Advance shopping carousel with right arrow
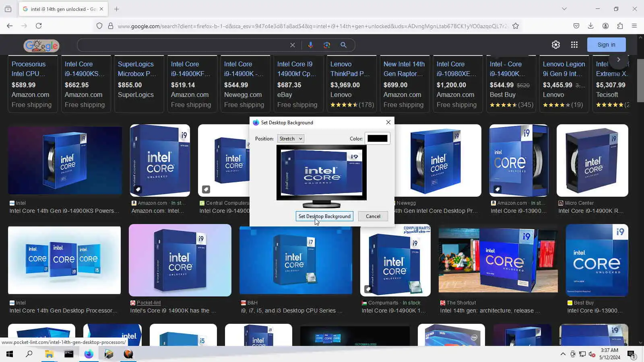 [x=619, y=60]
